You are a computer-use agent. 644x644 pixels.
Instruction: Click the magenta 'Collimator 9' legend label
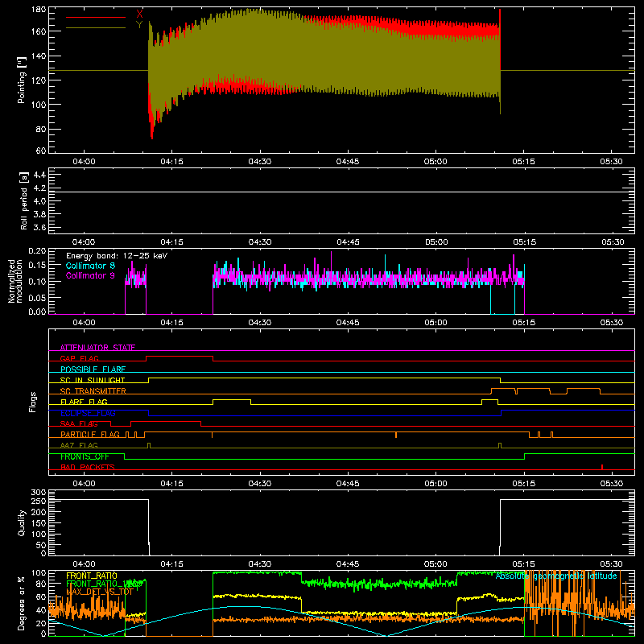point(90,275)
